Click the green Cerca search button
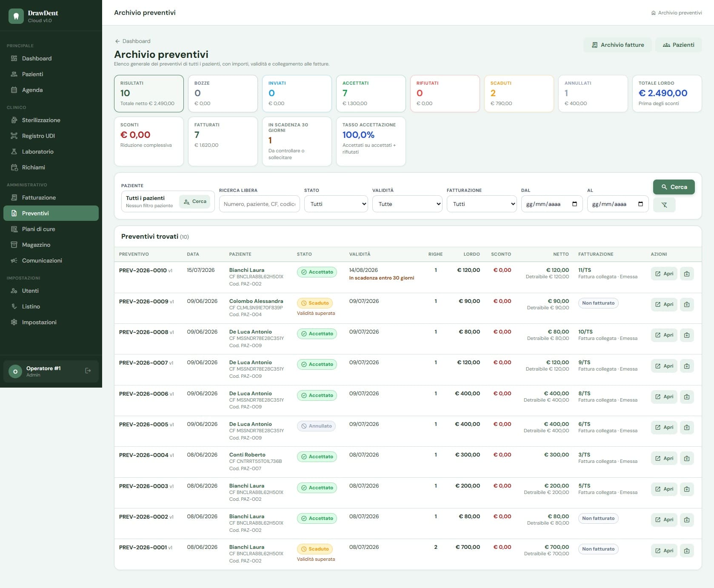714x588 pixels. tap(674, 187)
